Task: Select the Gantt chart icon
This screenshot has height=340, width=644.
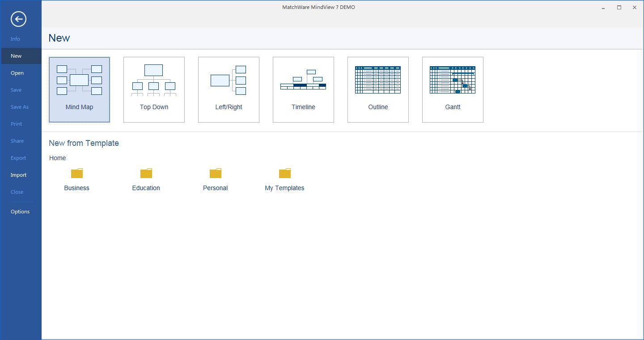Action: click(x=453, y=80)
